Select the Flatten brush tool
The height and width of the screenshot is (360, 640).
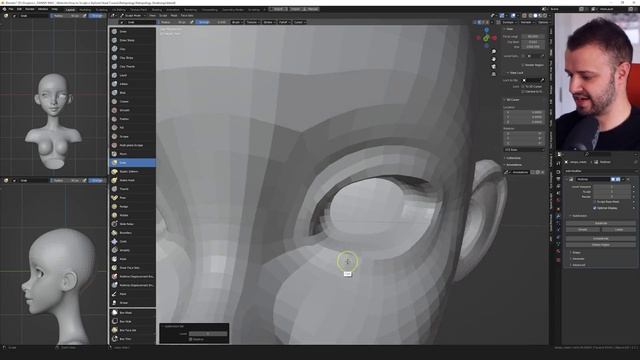132,119
